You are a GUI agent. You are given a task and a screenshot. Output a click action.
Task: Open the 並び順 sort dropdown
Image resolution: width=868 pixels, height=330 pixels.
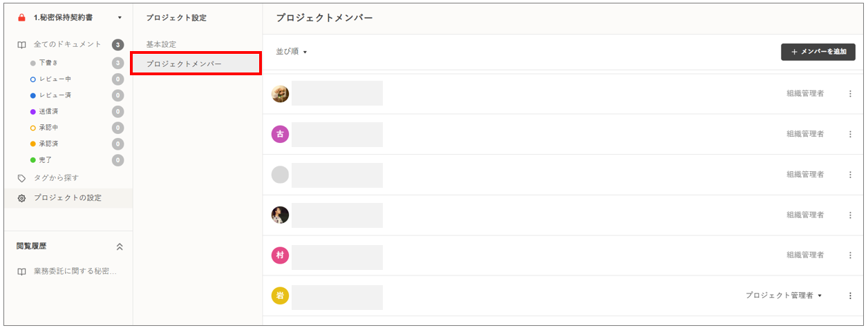[291, 52]
